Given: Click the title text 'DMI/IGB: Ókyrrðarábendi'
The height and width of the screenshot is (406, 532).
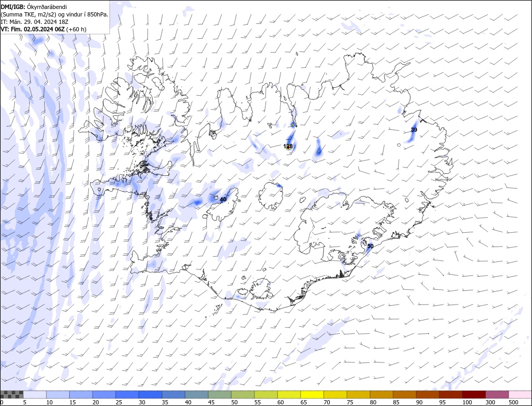Looking at the screenshot, I should pyautogui.click(x=34, y=7).
